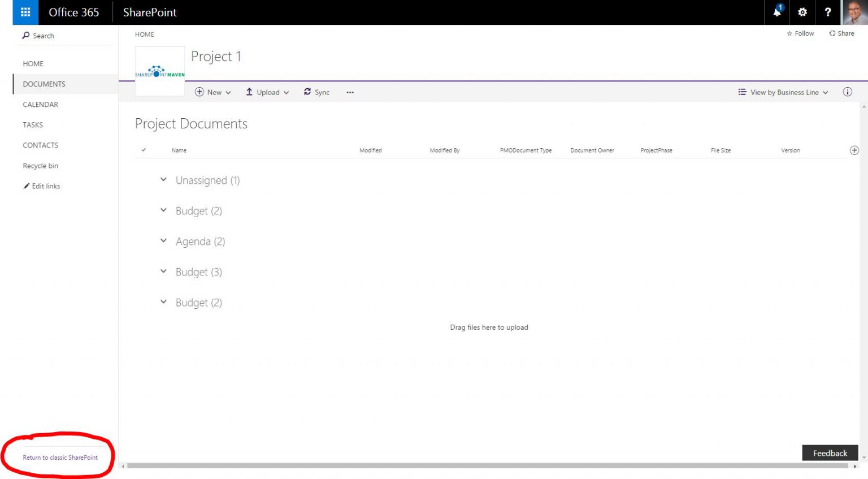
Task: Click the Feedback button
Action: tap(830, 452)
